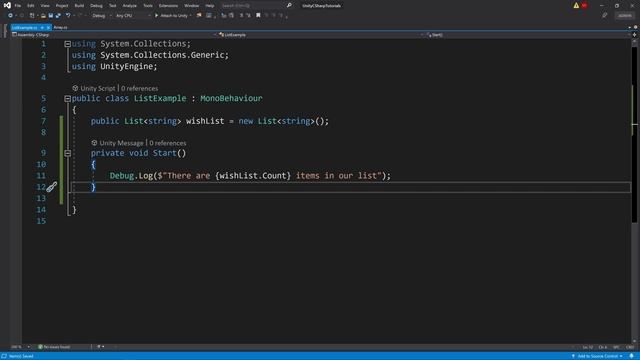640x360 pixels.
Task: Click the Attach to Unity button
Action: click(171, 16)
